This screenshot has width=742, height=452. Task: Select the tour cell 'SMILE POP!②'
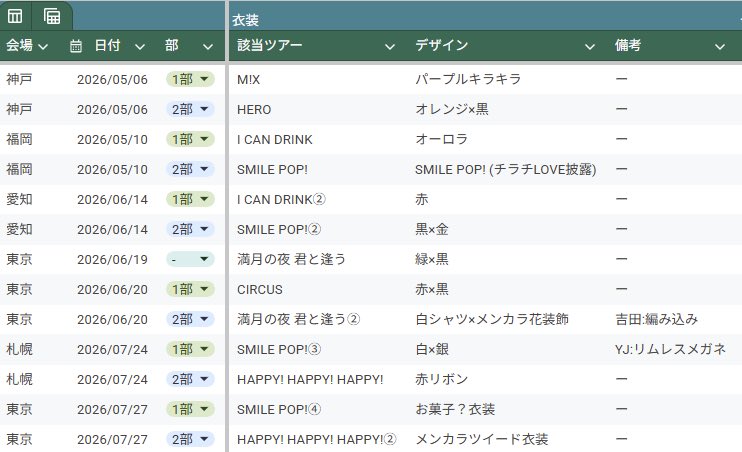(279, 230)
